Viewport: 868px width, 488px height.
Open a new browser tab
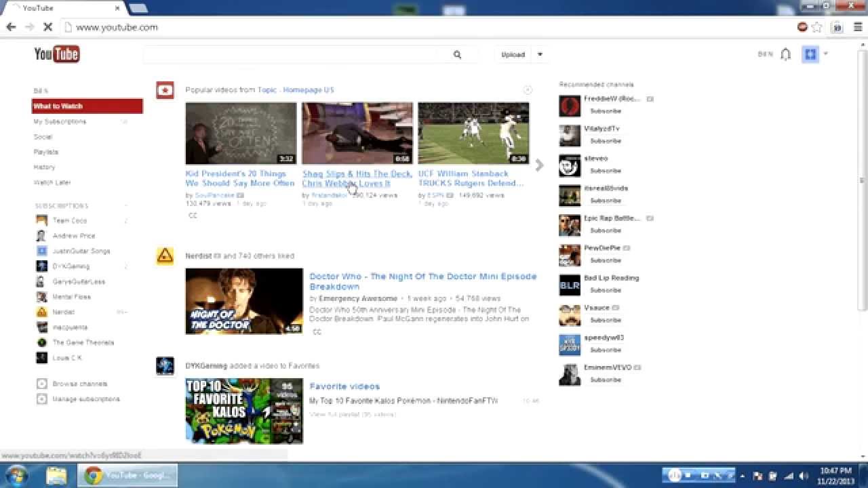coord(138,8)
